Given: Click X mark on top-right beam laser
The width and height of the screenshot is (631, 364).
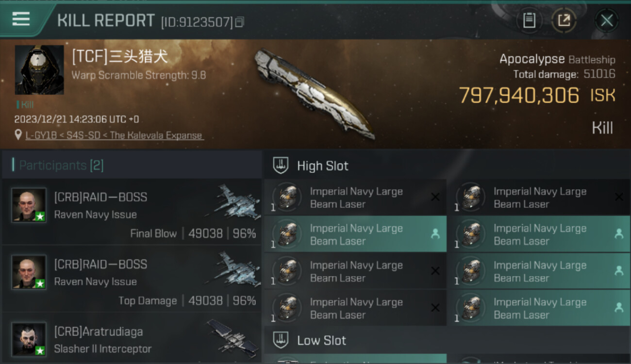Looking at the screenshot, I should click(619, 197).
